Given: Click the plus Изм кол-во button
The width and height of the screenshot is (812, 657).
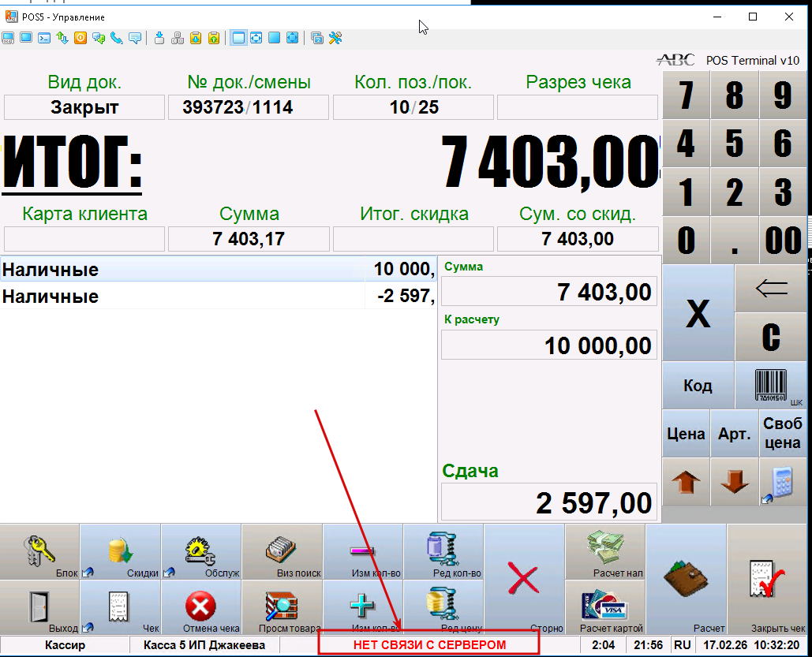Looking at the screenshot, I should pyautogui.click(x=363, y=607).
